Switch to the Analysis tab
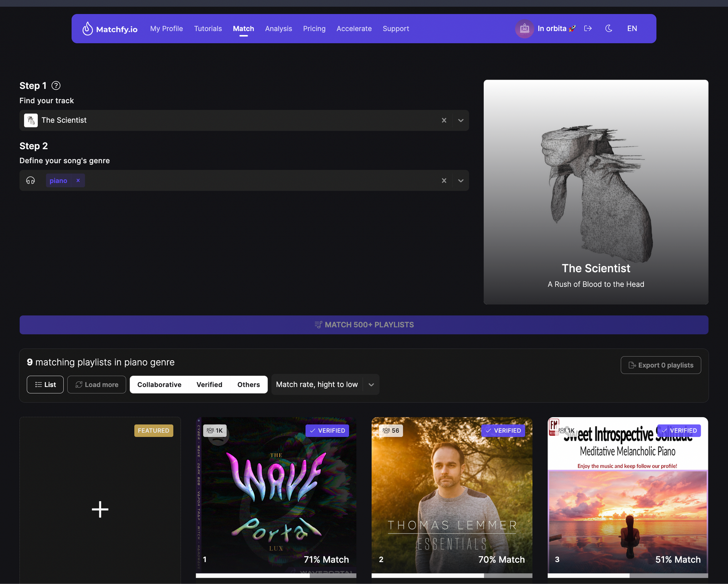This screenshot has width=728, height=584. click(x=278, y=28)
